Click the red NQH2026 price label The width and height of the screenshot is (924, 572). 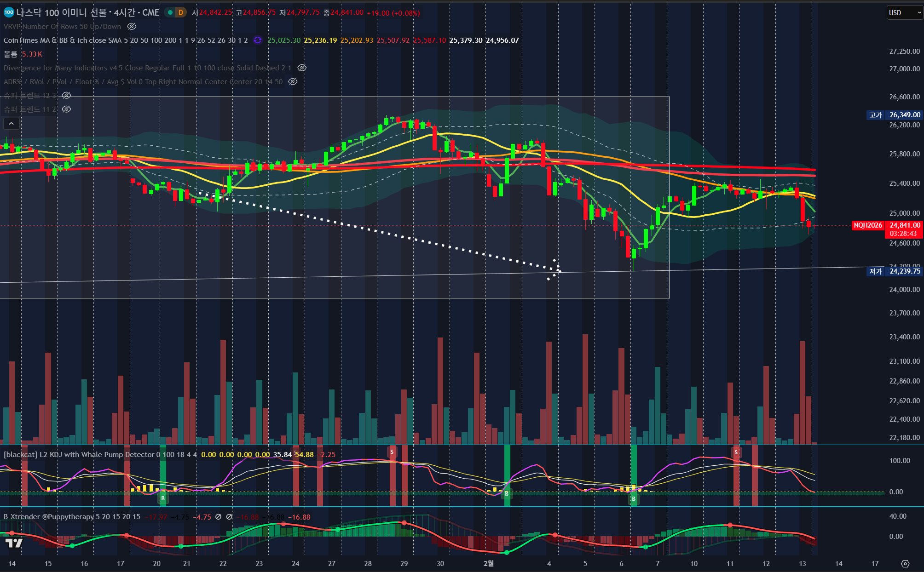click(x=867, y=225)
